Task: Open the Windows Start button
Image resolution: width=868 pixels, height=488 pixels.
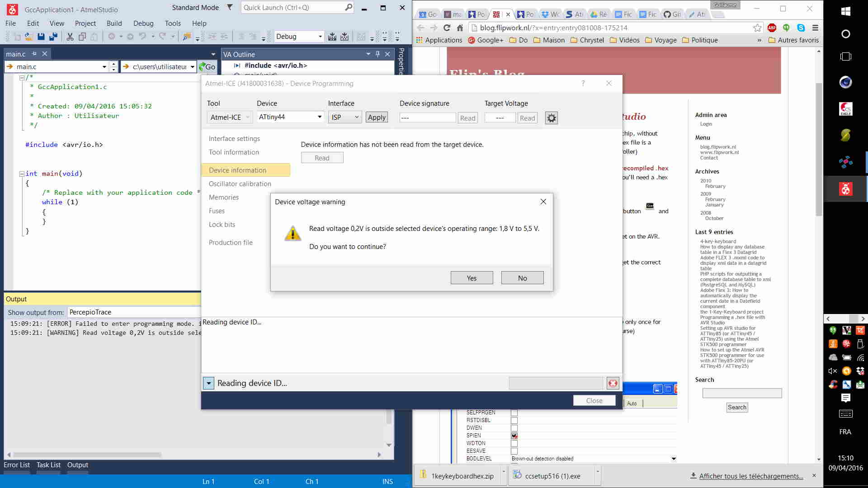Action: point(846,12)
